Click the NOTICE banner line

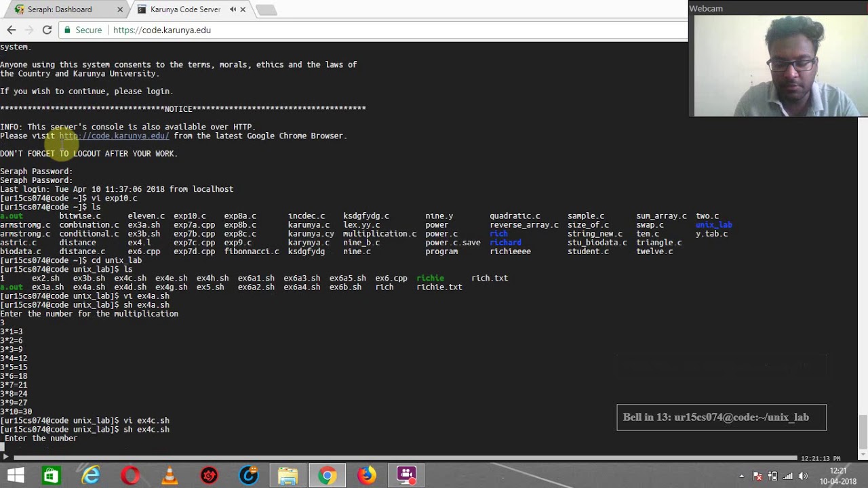[183, 108]
